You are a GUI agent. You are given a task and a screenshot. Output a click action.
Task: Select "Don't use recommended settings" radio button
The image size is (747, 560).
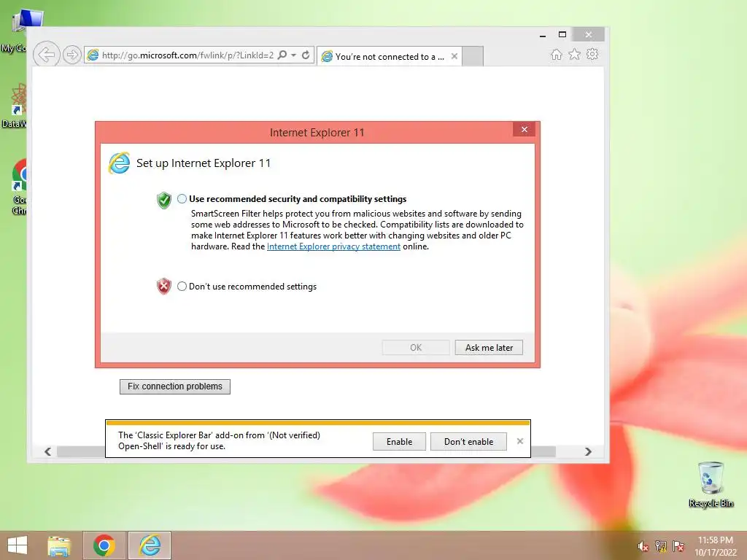[x=182, y=286]
